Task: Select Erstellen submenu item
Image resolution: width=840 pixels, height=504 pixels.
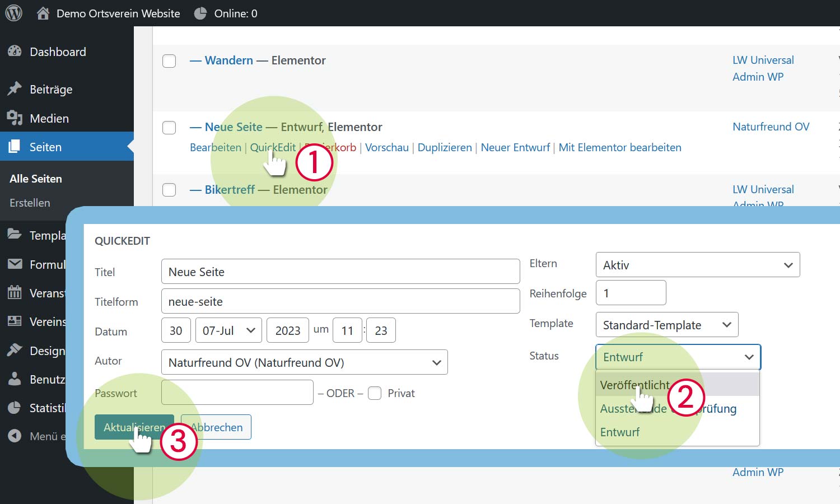Action: point(30,203)
